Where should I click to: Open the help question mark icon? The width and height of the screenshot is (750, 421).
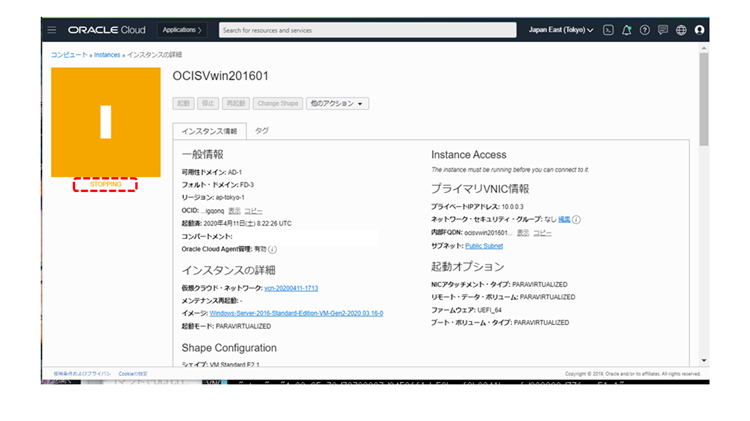pos(645,30)
